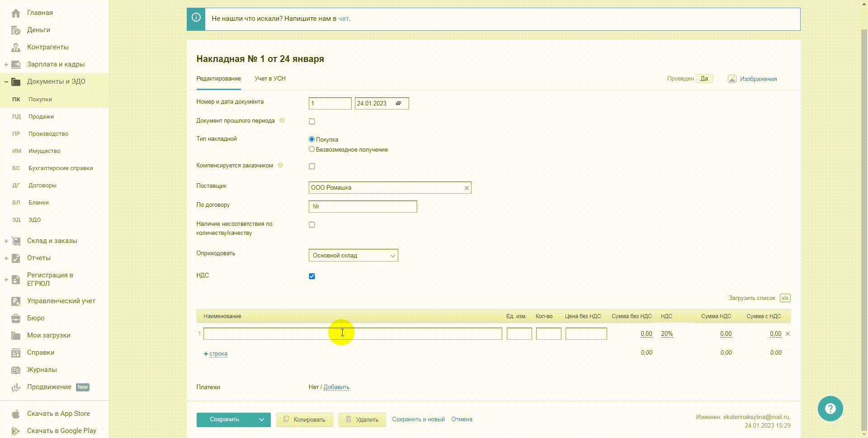Screen dimensions: 868x438
Task: Collapse the Документы и ЭДО section
Action: tap(6, 82)
